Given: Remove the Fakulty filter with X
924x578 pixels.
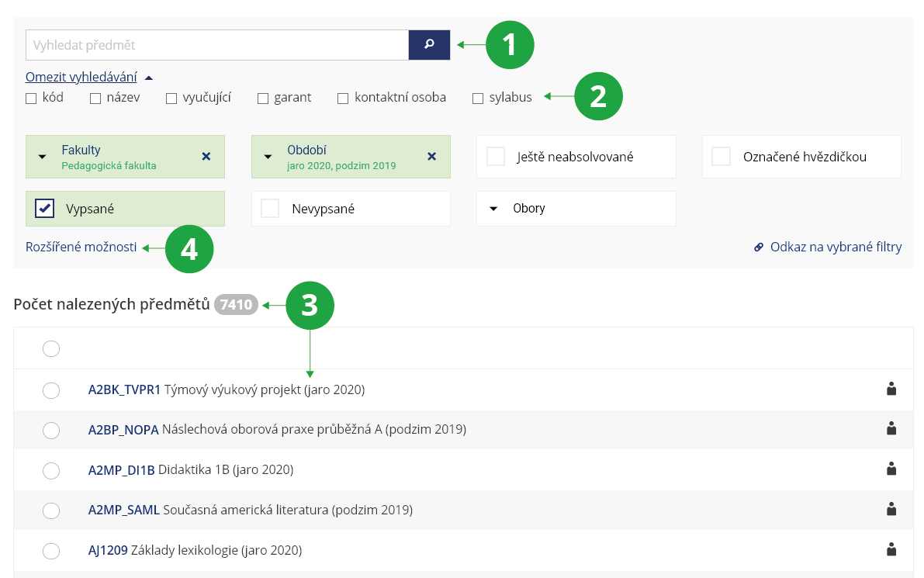Looking at the screenshot, I should point(206,157).
